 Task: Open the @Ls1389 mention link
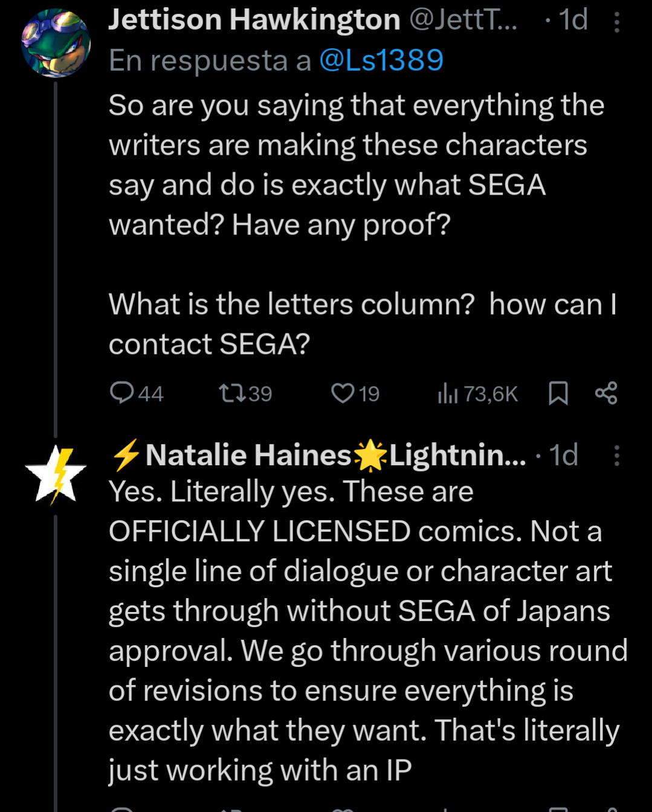pyautogui.click(x=381, y=60)
